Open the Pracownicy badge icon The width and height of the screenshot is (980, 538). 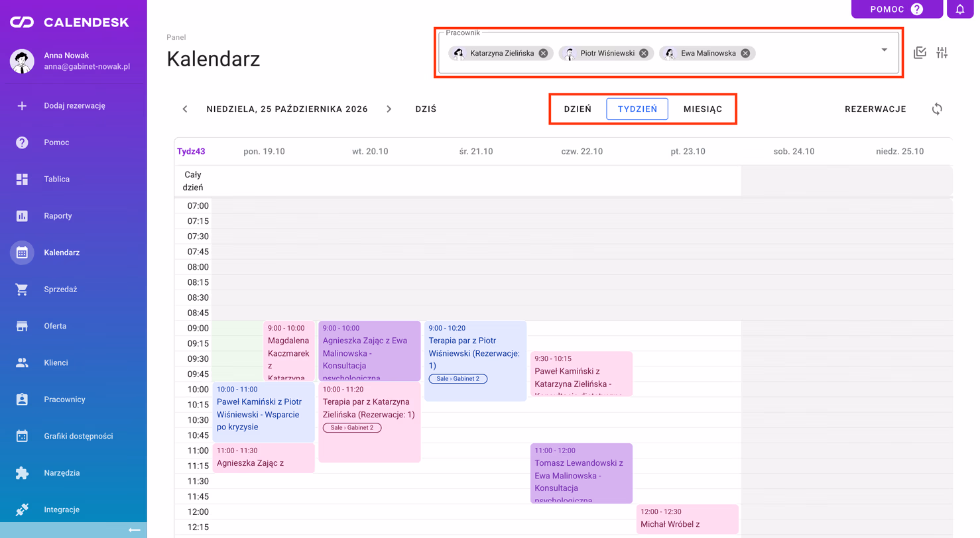pyautogui.click(x=22, y=400)
